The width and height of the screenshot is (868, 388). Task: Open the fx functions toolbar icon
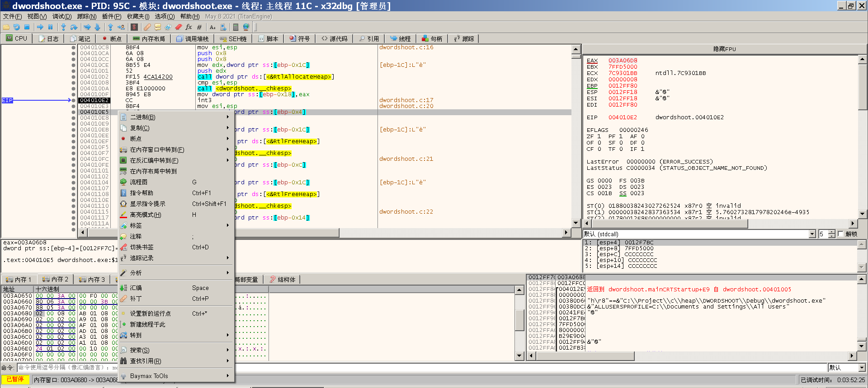click(189, 27)
